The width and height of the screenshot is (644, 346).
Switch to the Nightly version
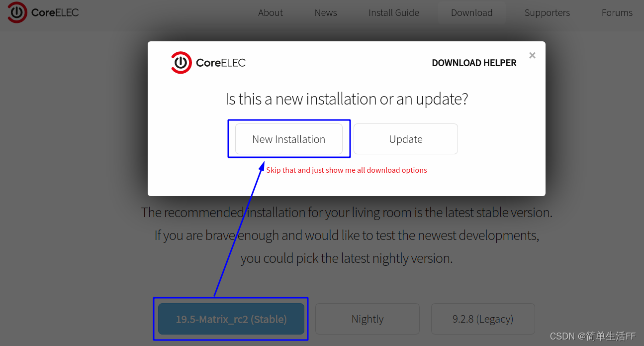pos(368,319)
